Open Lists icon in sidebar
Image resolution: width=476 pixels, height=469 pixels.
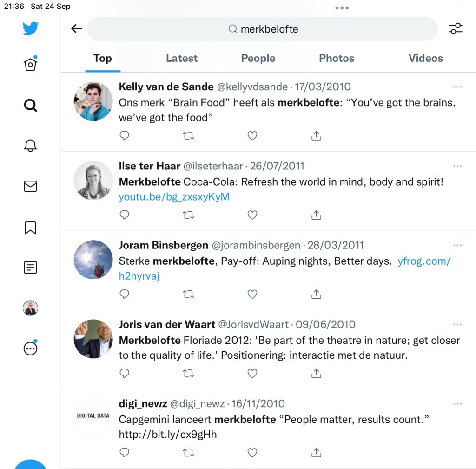click(x=30, y=268)
